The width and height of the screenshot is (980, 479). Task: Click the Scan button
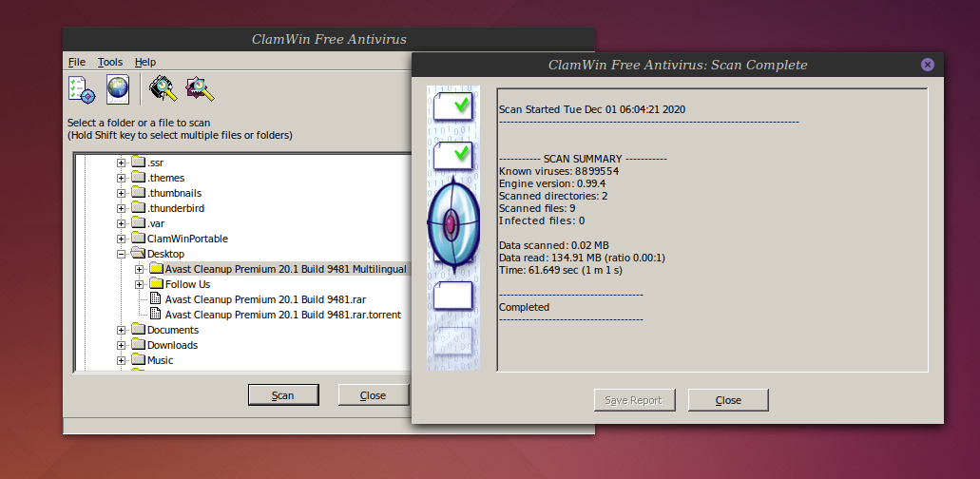(x=283, y=395)
